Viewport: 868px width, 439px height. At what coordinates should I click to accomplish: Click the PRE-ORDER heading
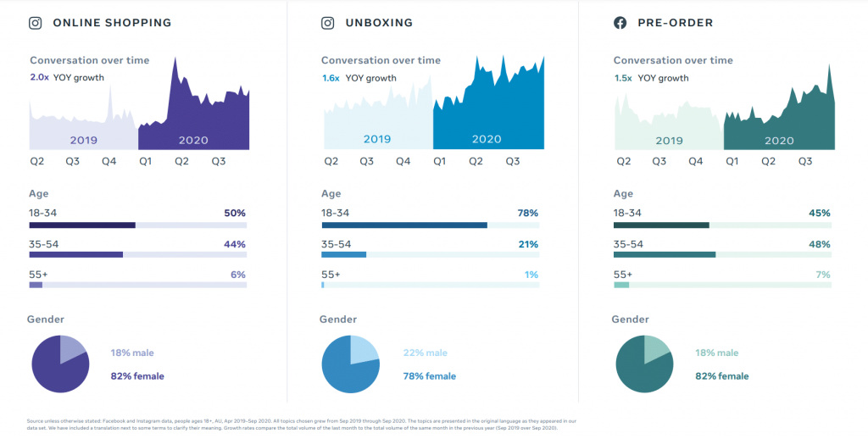pyautogui.click(x=675, y=23)
